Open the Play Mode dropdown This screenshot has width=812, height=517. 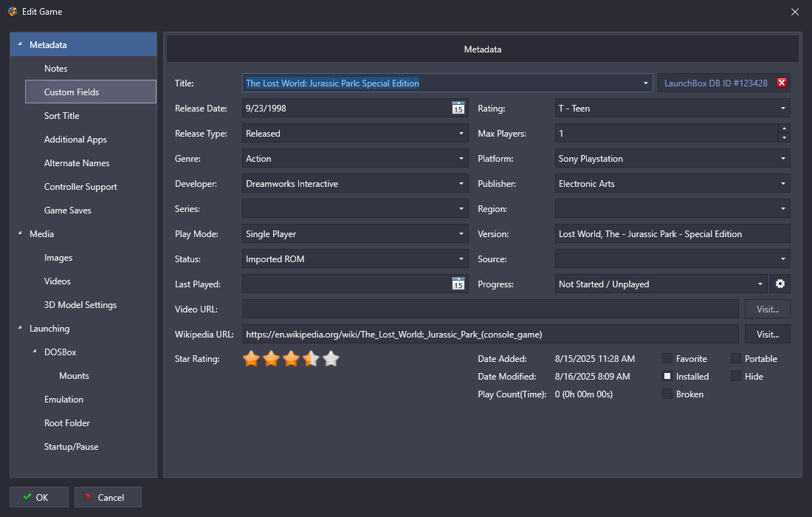[355, 234]
